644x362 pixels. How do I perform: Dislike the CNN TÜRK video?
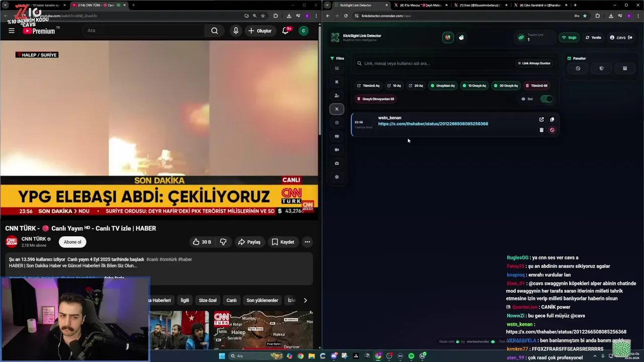223,242
